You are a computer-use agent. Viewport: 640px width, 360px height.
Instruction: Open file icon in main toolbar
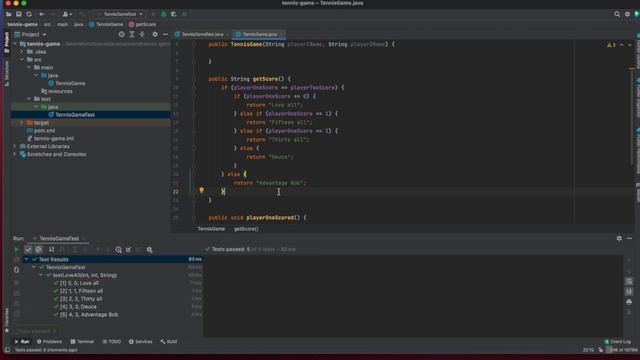pos(9,14)
